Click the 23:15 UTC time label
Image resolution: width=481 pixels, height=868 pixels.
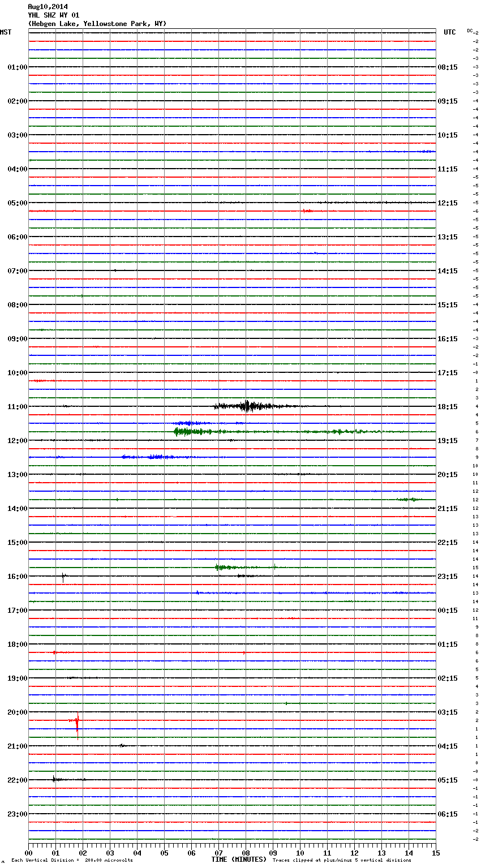click(x=448, y=577)
